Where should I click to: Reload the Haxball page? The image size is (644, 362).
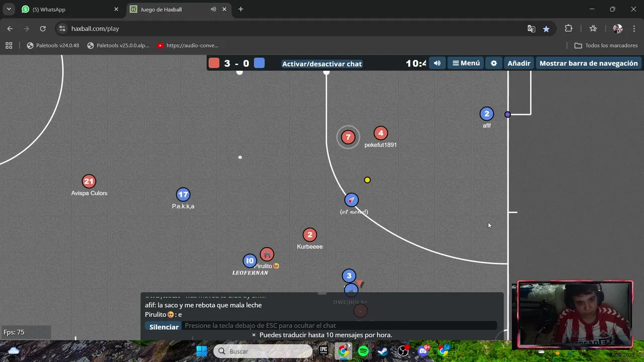click(43, 29)
